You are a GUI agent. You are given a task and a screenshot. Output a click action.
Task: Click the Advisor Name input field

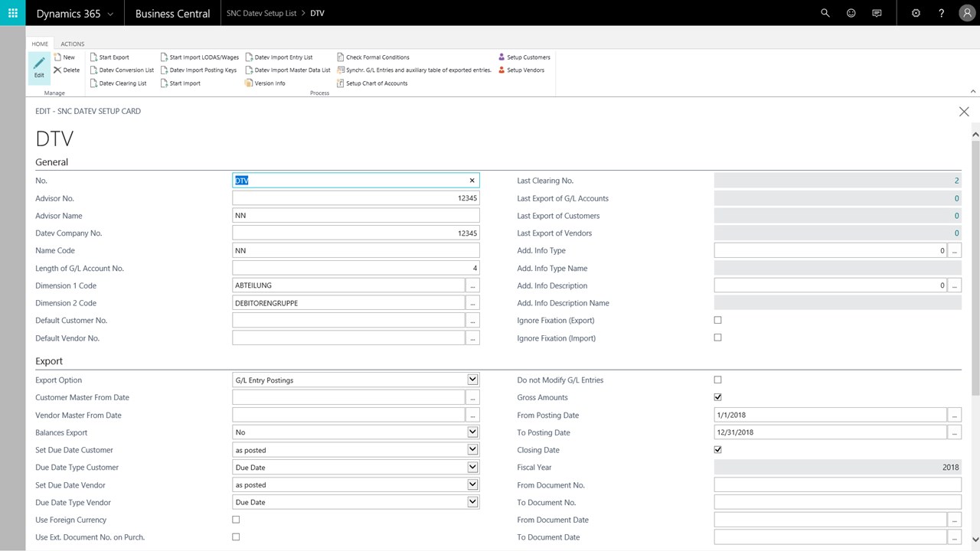tap(355, 216)
